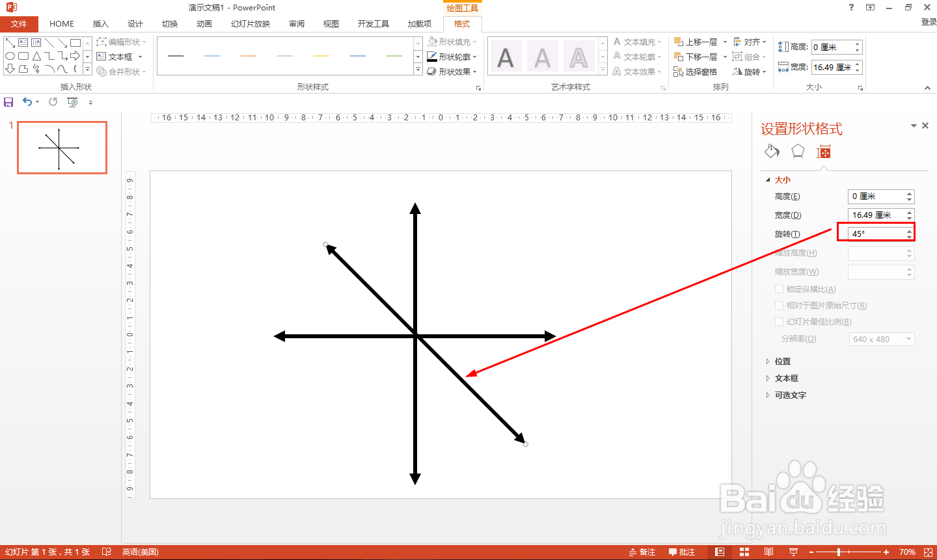Screen dimensions: 937x560
Task: Open 对齐 align dropdown
Action: (750, 42)
